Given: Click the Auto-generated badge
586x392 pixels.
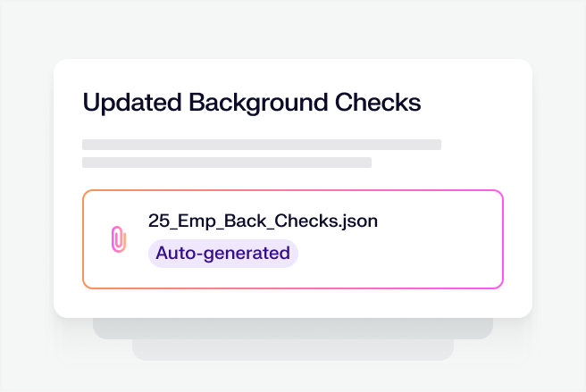Looking at the screenshot, I should coord(222,253).
